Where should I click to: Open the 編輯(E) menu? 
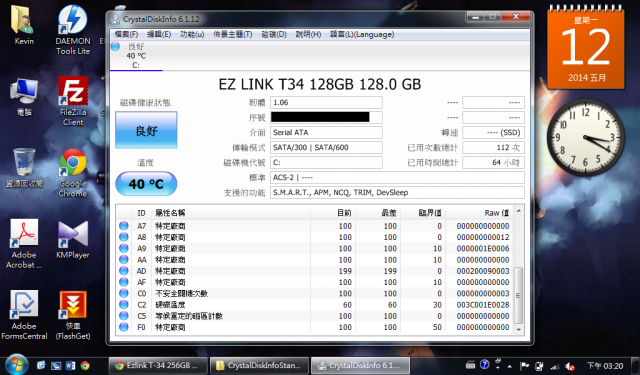[159, 35]
